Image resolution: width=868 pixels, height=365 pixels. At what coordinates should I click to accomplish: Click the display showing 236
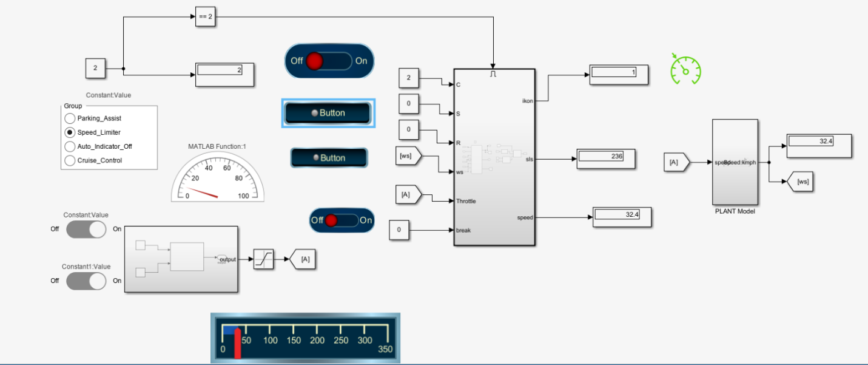[606, 158]
